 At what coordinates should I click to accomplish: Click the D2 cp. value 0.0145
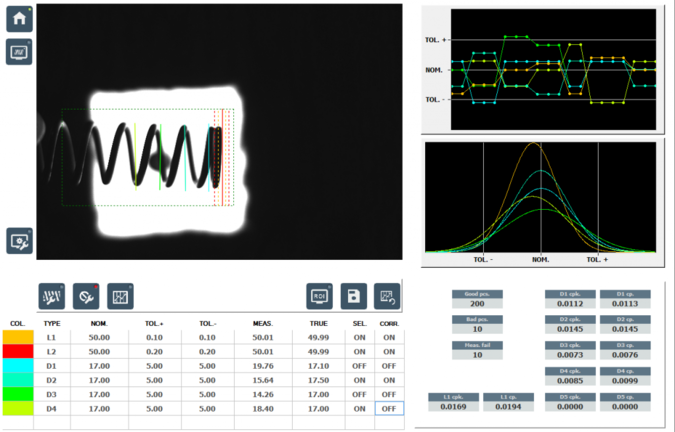[625, 329]
